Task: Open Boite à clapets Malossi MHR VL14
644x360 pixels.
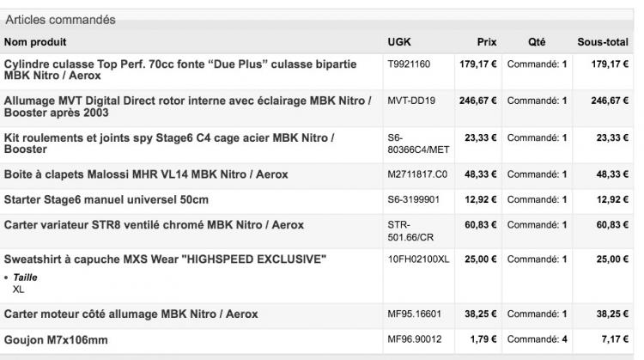Action: pyautogui.click(x=146, y=174)
